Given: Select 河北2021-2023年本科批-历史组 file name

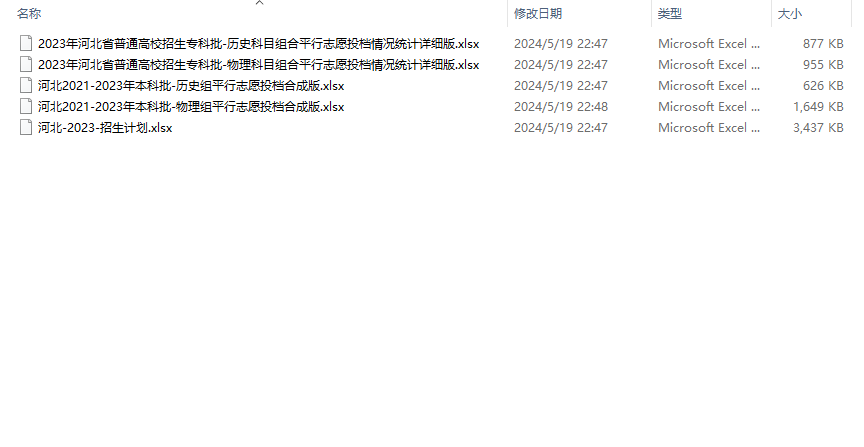Looking at the screenshot, I should pos(191,86).
